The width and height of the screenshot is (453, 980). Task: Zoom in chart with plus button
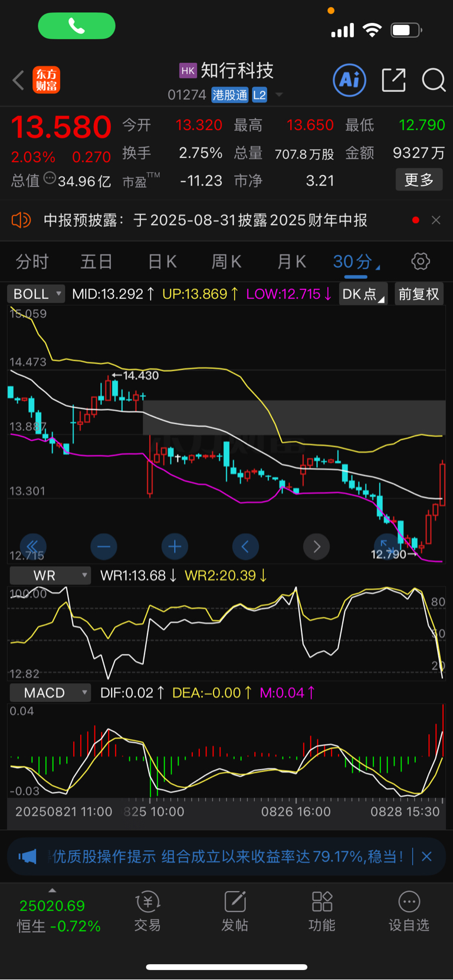(175, 547)
